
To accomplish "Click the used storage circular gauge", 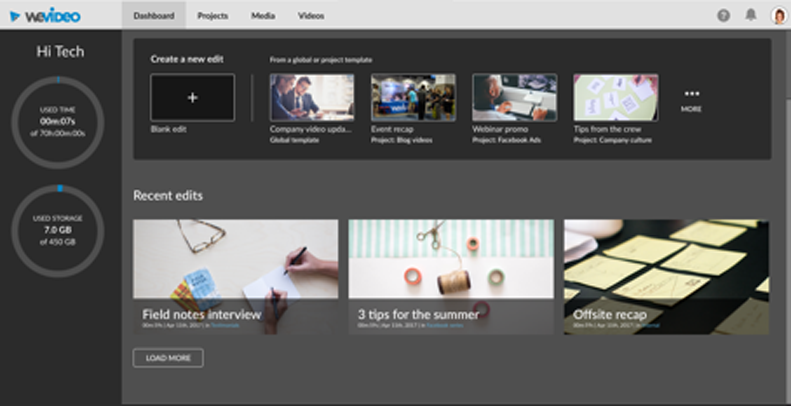I will (x=58, y=229).
